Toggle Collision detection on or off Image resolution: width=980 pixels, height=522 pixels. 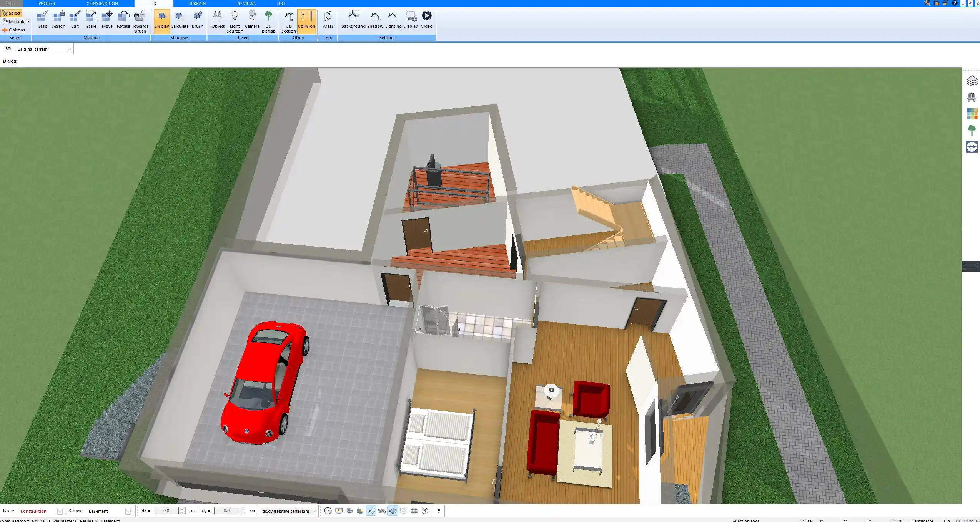(x=306, y=20)
